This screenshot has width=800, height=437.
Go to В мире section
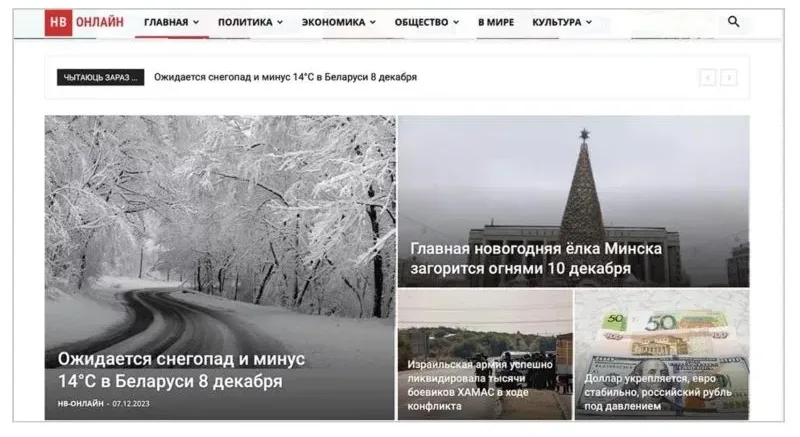tap(496, 22)
